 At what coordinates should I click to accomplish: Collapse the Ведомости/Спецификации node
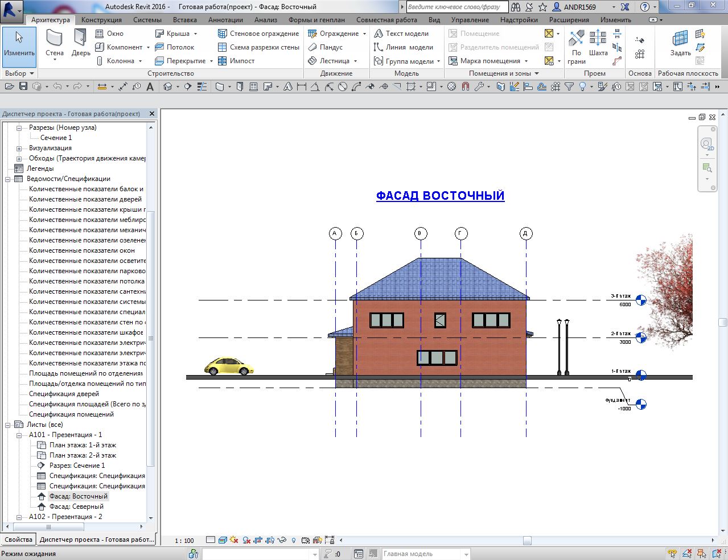(9, 179)
